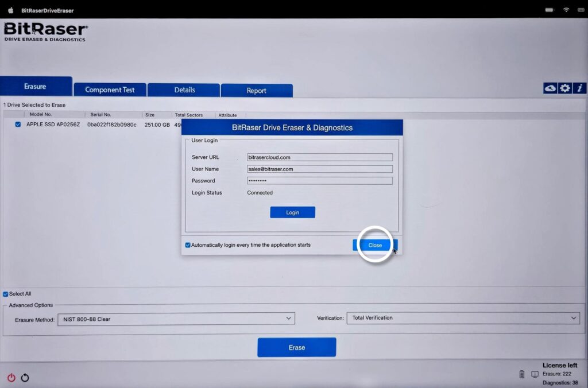Toggle automatic login on application start
This screenshot has width=588, height=388.
(x=188, y=245)
